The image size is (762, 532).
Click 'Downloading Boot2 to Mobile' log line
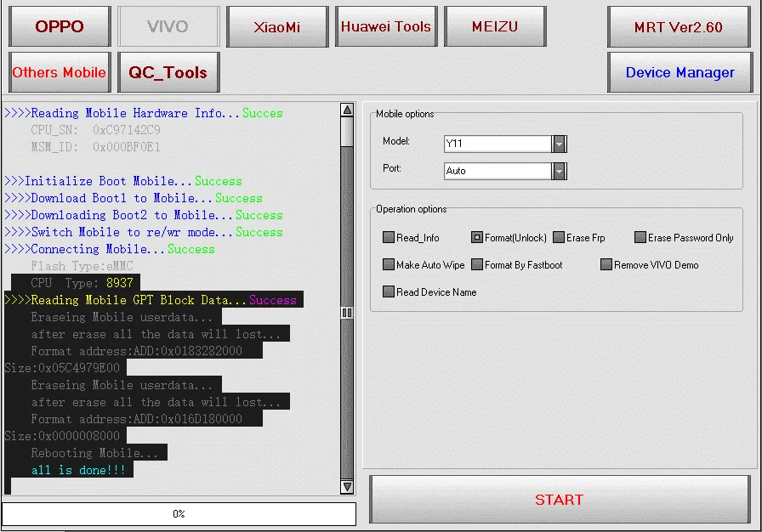click(x=144, y=215)
